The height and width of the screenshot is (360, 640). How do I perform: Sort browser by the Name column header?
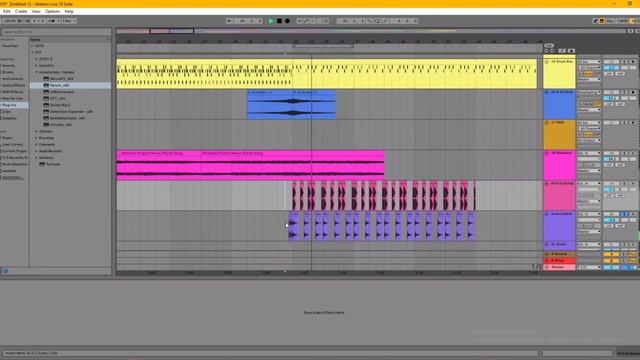click(70, 40)
